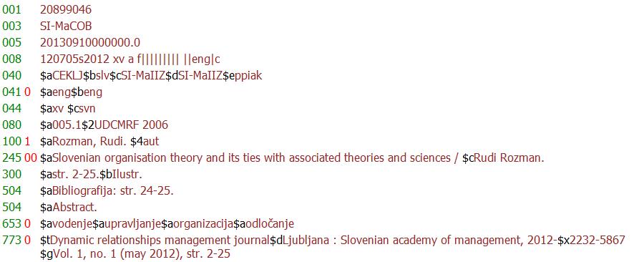
Task: Click the 773 field tag
Action: point(11,241)
